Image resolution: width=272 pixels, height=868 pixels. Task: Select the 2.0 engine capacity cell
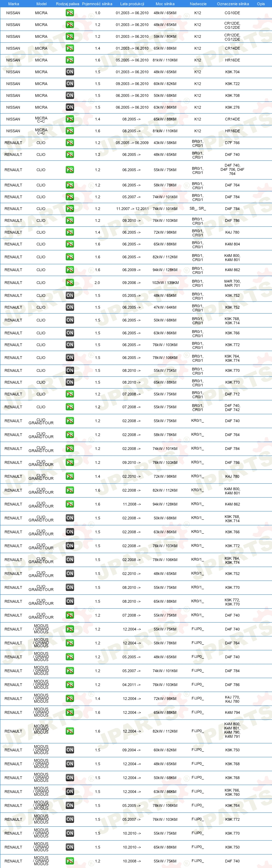click(x=97, y=283)
